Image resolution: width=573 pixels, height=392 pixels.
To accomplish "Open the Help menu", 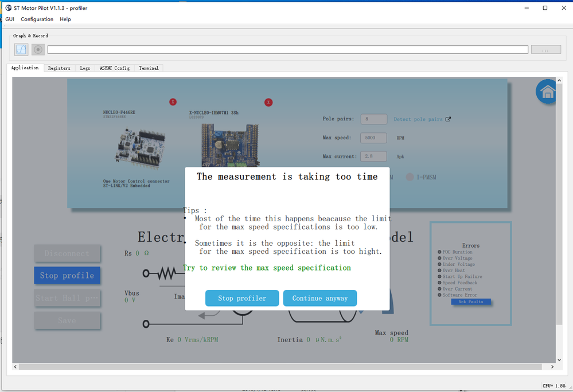I will (65, 19).
